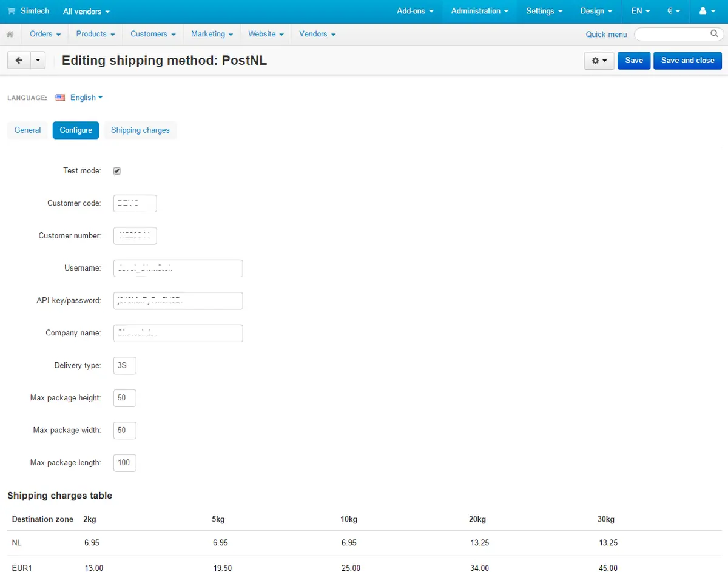Click the search magnifier icon
This screenshot has height=572, width=728.
[714, 33]
